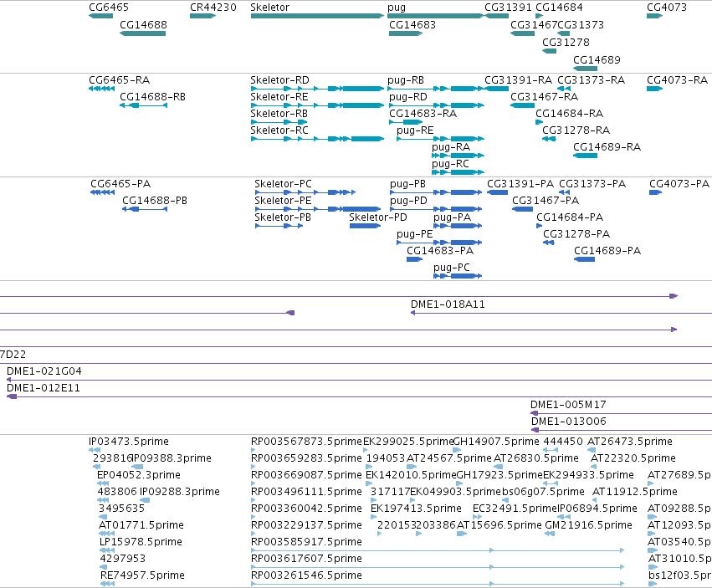712x588 pixels.
Task: Open protein pug-PD
Action: coord(408,201)
